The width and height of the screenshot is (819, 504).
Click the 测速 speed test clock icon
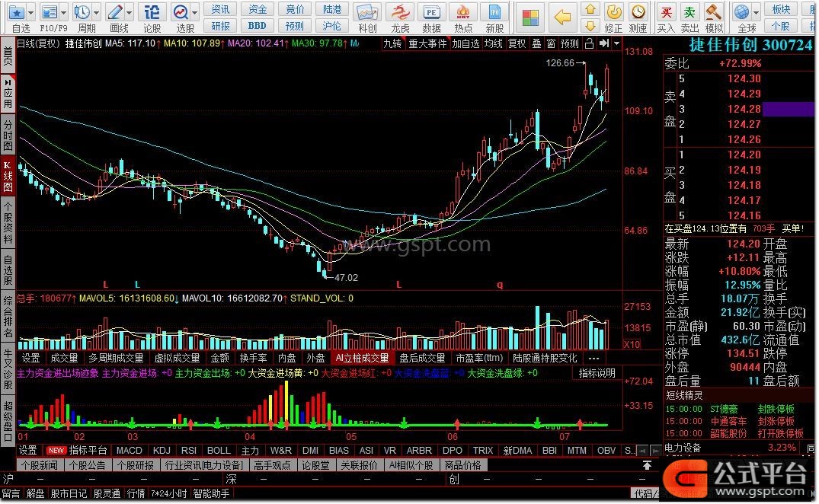638,11
